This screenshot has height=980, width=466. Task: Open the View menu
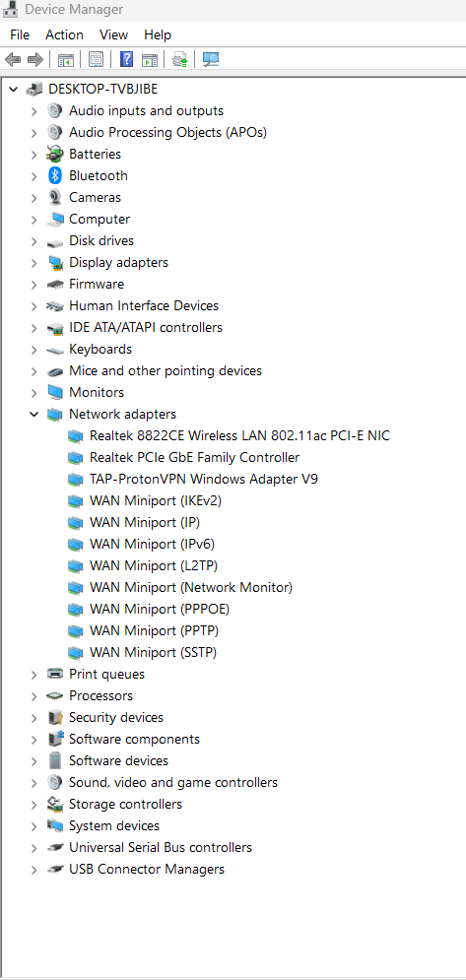pyautogui.click(x=114, y=35)
